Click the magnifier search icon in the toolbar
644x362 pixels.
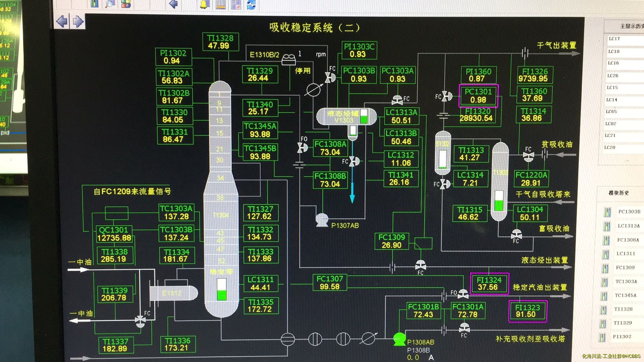pyautogui.click(x=110, y=4)
